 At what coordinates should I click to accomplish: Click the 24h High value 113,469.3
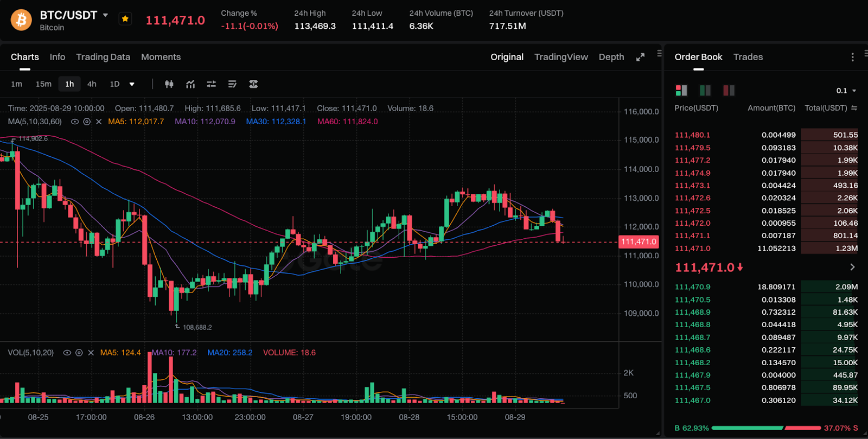tap(315, 26)
